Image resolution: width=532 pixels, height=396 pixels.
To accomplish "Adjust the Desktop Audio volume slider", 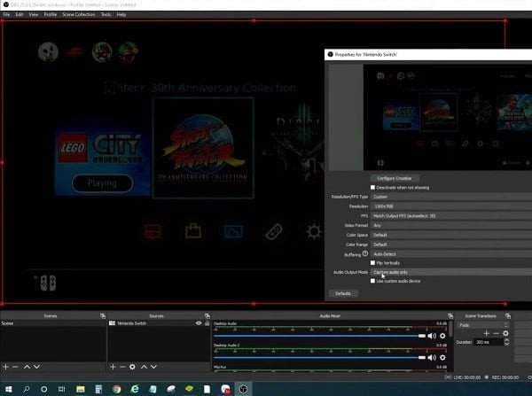I will (319, 336).
